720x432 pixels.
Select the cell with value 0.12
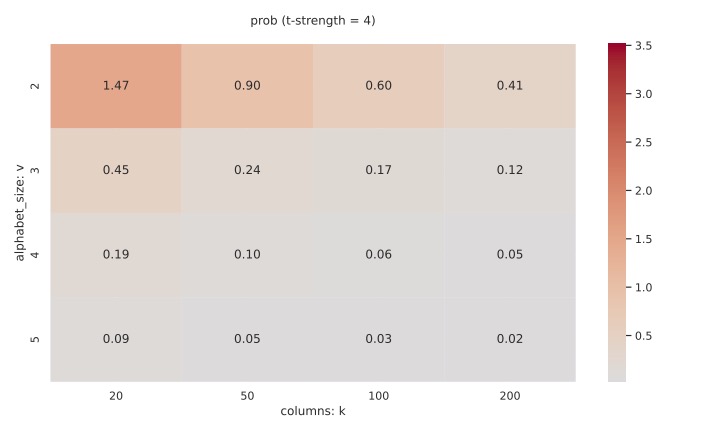click(509, 170)
